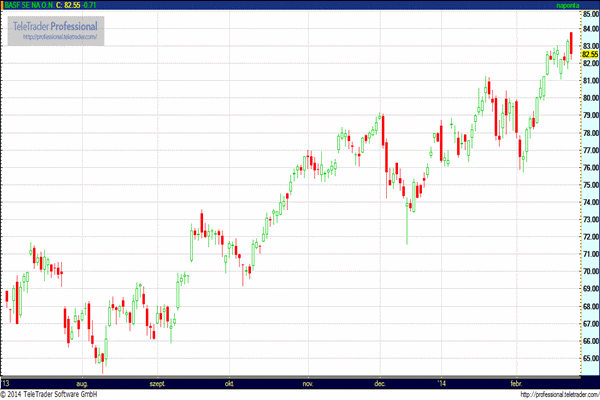Click the 'szept.' month label on time axis
This screenshot has width=600, height=400.
[157, 384]
